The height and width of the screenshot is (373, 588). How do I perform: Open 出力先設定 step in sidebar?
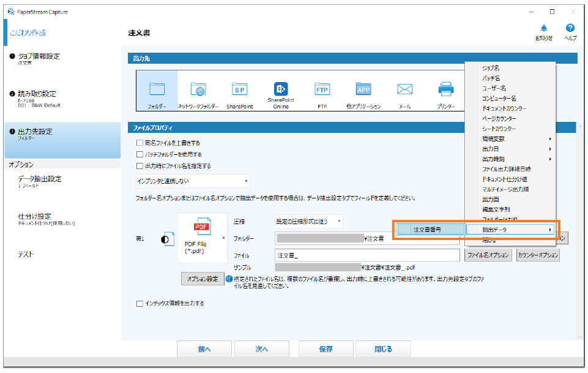[x=62, y=140]
